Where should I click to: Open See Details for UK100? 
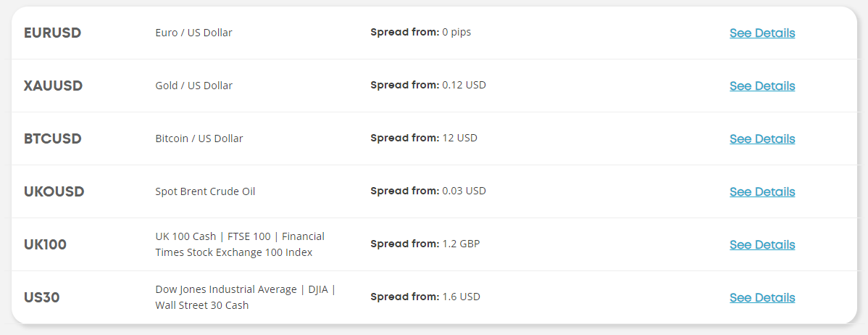(x=762, y=244)
